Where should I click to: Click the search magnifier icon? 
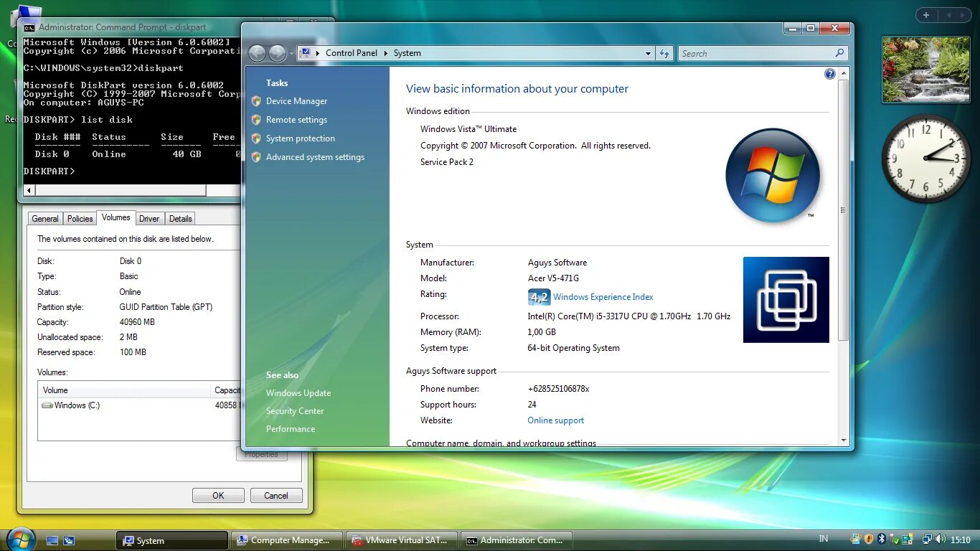click(839, 53)
